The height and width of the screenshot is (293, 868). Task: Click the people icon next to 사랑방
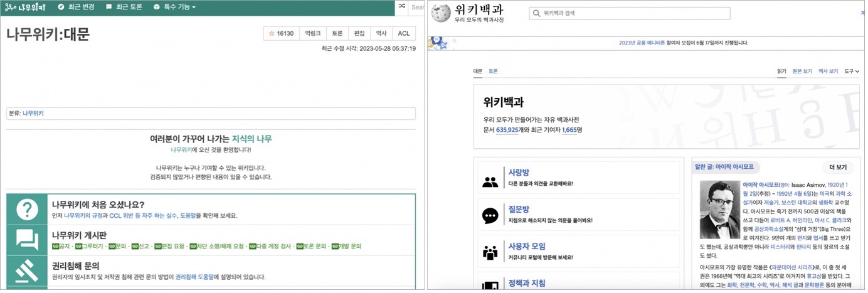click(490, 182)
